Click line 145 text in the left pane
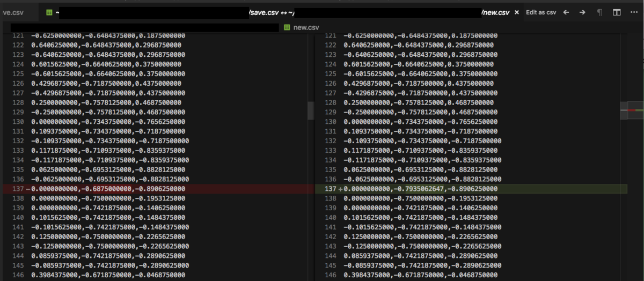This screenshot has width=644, height=281. coord(110,265)
